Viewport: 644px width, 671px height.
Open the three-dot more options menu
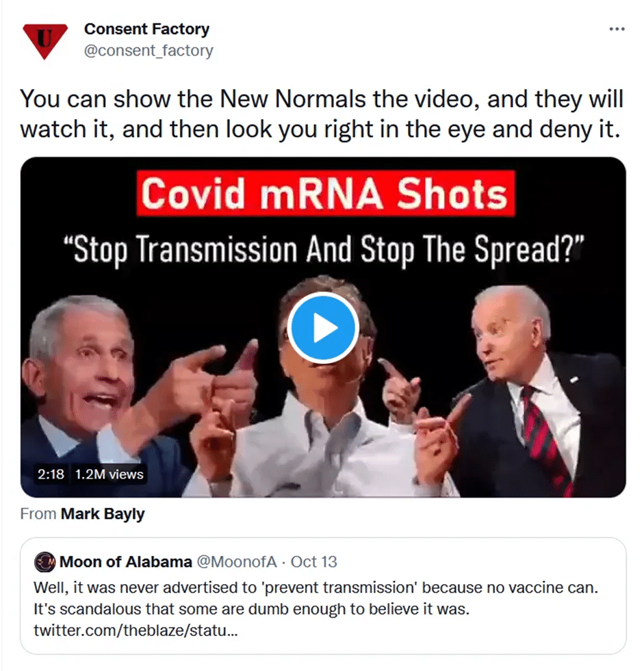click(617, 29)
